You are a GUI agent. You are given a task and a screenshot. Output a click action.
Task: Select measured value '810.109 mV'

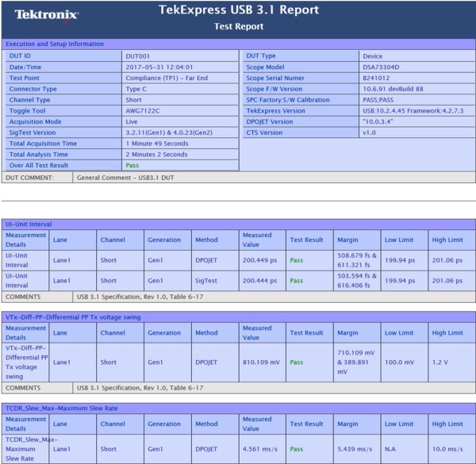(x=261, y=362)
